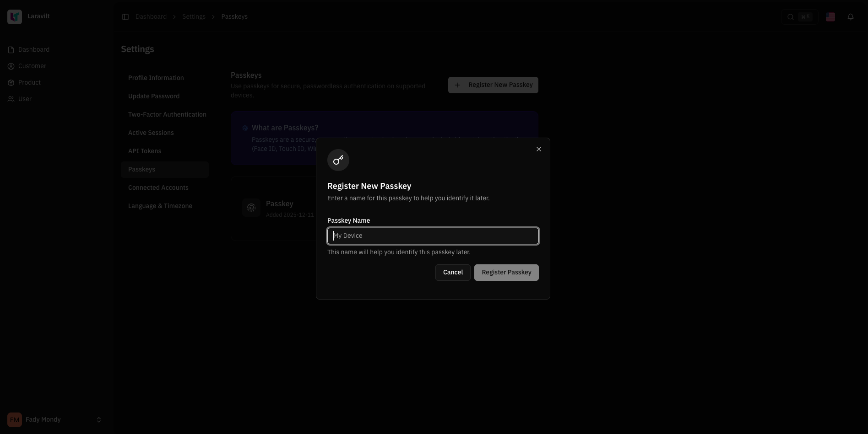Click inside the Passkey Name input field
The image size is (868, 434).
(x=433, y=236)
